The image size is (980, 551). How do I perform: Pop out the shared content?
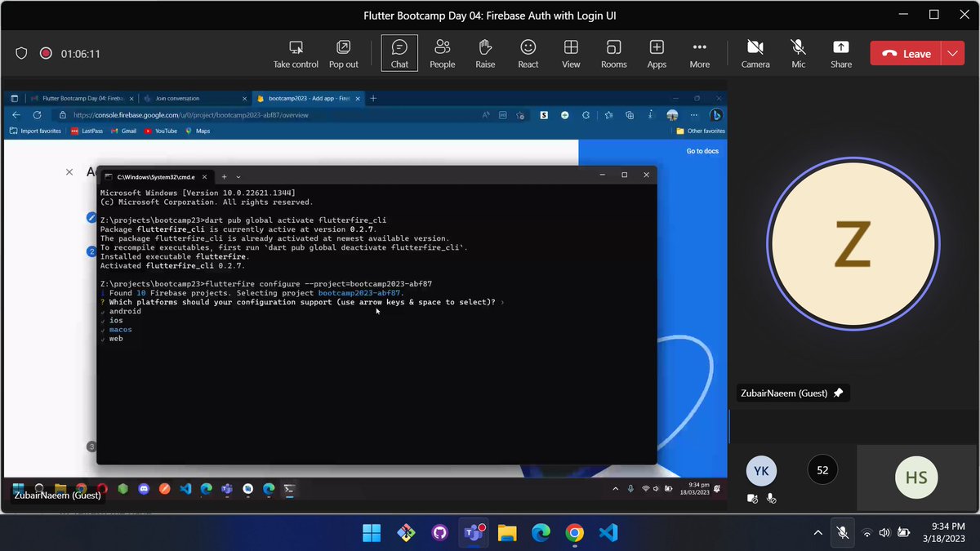point(344,54)
